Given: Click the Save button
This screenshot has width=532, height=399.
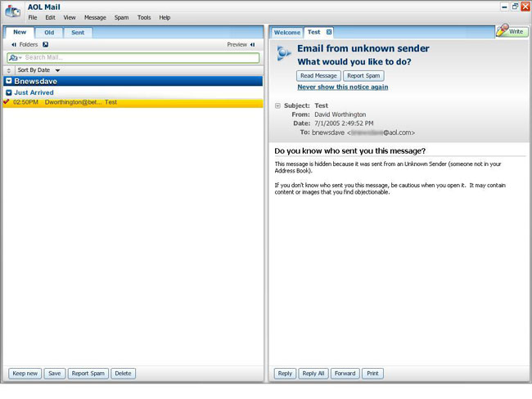Looking at the screenshot, I should point(54,374).
